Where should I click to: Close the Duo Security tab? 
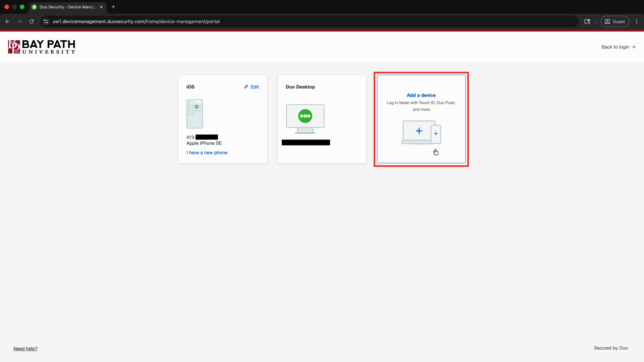coord(101,7)
